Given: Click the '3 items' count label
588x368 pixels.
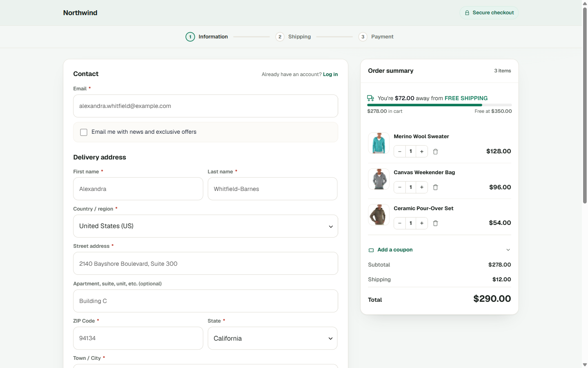Looking at the screenshot, I should coord(503,71).
